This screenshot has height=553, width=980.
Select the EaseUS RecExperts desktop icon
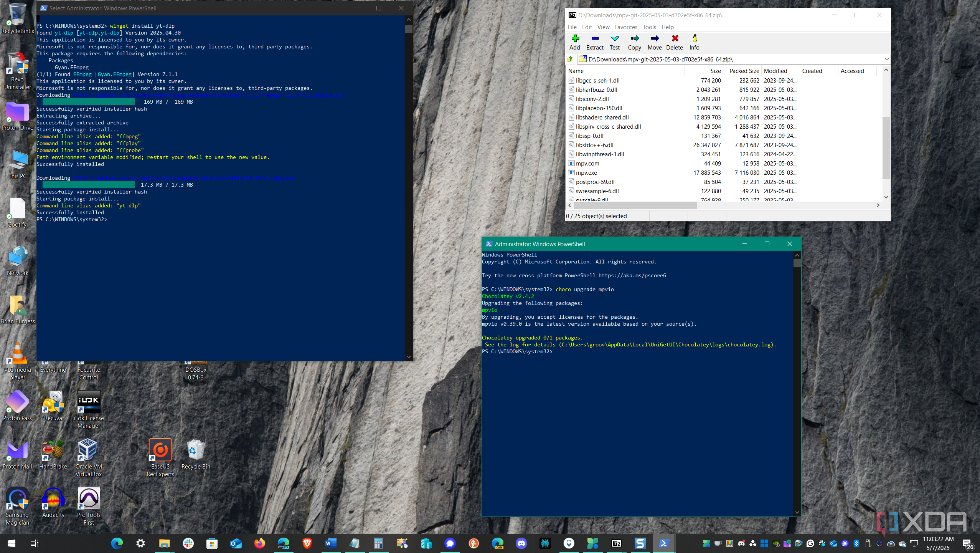point(160,458)
